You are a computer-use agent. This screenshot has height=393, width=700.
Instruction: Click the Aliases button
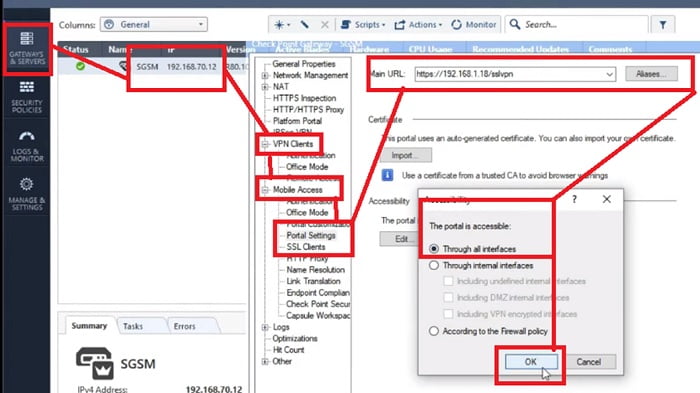click(651, 74)
